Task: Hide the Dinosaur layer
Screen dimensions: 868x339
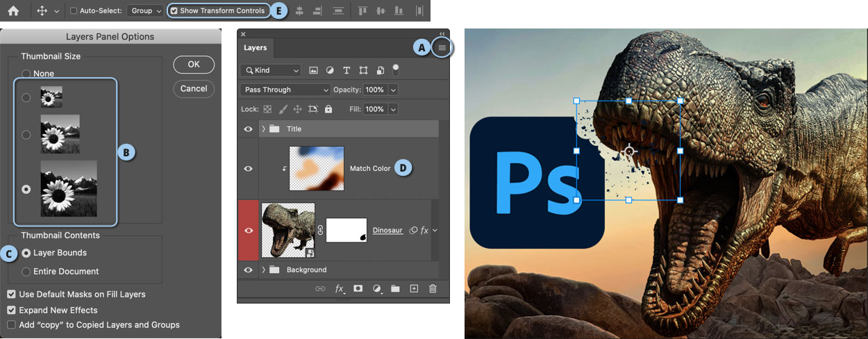Action: 248,230
